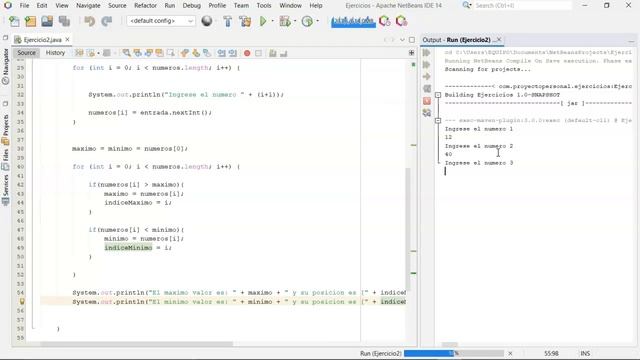The image size is (640, 360).
Task: Click the Uncomment editor toolbar icon
Action: tap(283, 53)
